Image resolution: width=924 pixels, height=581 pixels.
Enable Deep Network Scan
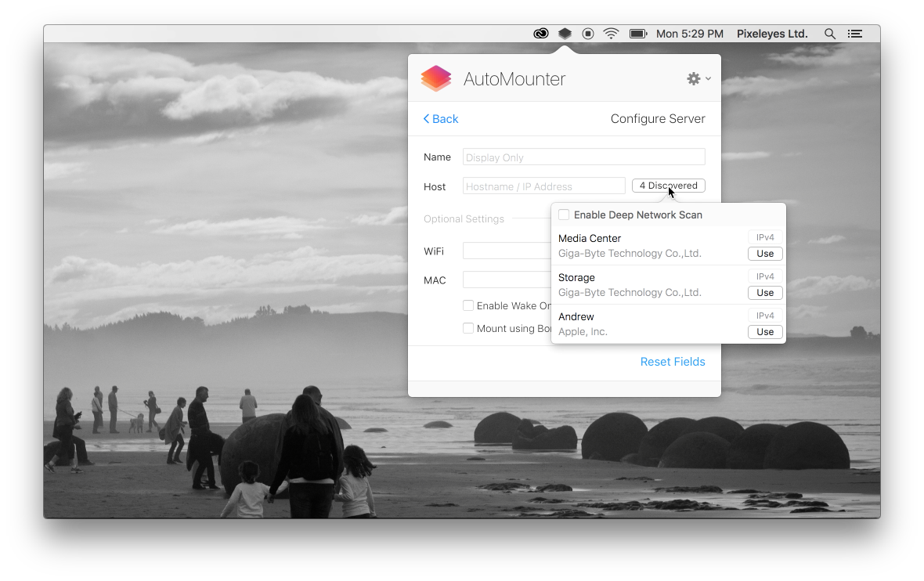pyautogui.click(x=563, y=214)
